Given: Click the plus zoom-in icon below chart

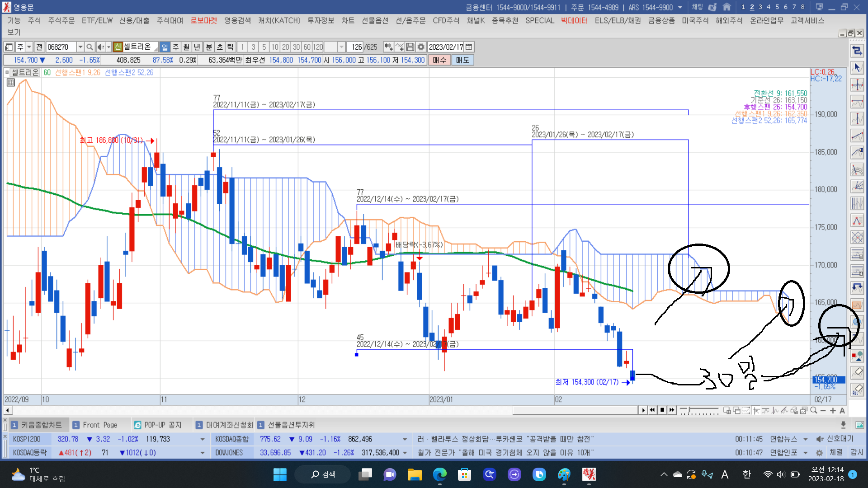Looking at the screenshot, I should click(x=833, y=410).
